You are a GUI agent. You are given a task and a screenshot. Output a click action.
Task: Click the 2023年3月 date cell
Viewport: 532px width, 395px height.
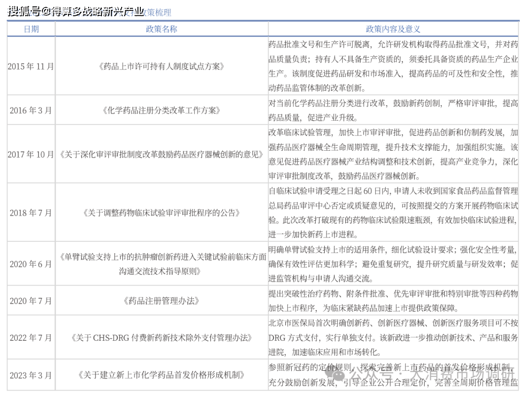click(31, 375)
